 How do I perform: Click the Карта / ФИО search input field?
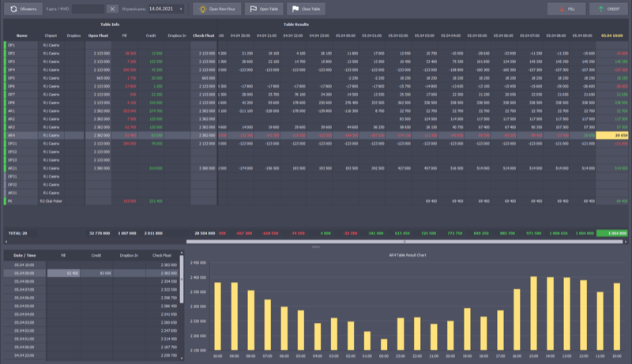pos(84,9)
